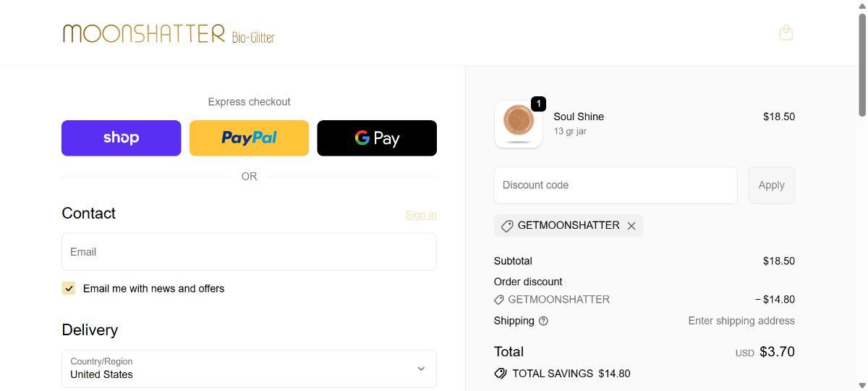
Task: Click into the Discount code field
Action: [616, 185]
